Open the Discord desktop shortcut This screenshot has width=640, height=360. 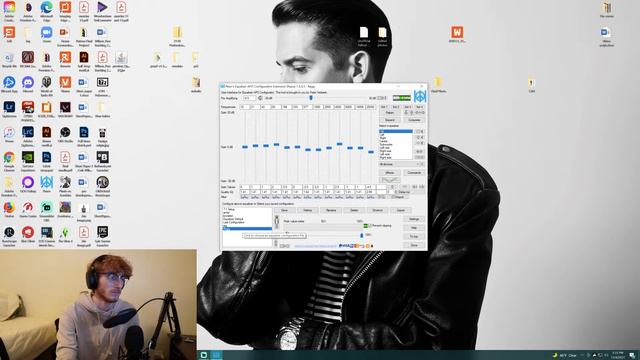pos(28,85)
